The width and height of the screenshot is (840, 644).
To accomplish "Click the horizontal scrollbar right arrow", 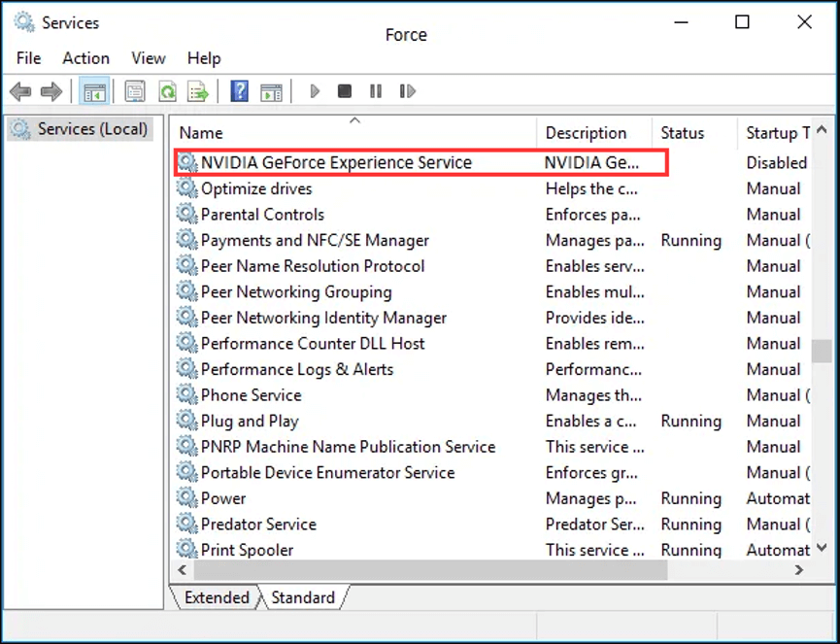I will [x=799, y=570].
